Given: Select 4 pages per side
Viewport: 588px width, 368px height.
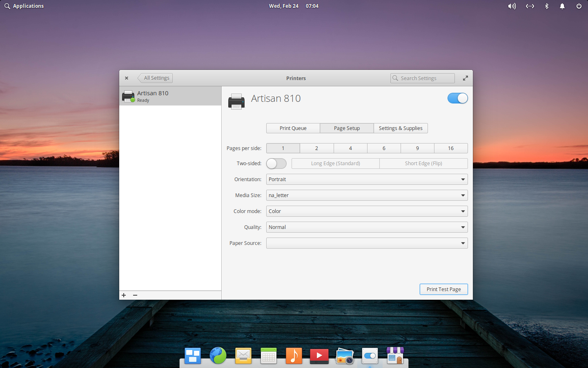Looking at the screenshot, I should (350, 148).
